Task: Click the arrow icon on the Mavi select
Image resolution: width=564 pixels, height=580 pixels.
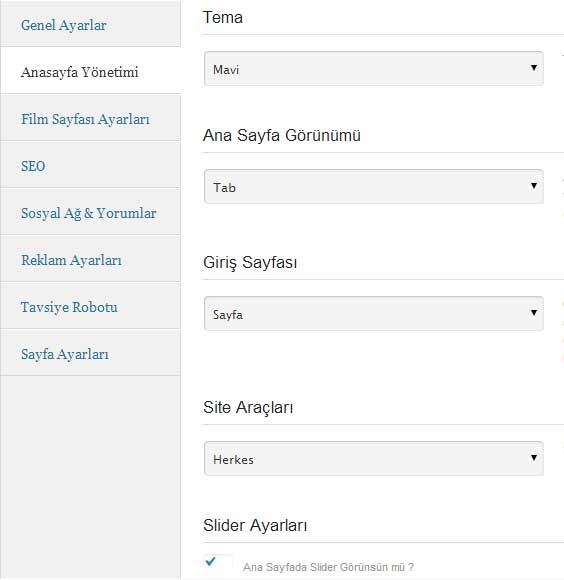Action: [534, 68]
